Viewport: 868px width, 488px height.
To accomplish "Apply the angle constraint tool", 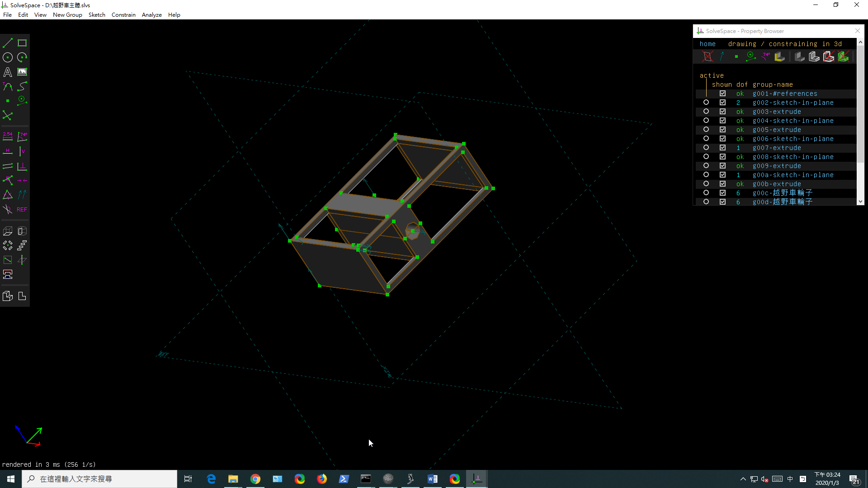I will [22, 136].
